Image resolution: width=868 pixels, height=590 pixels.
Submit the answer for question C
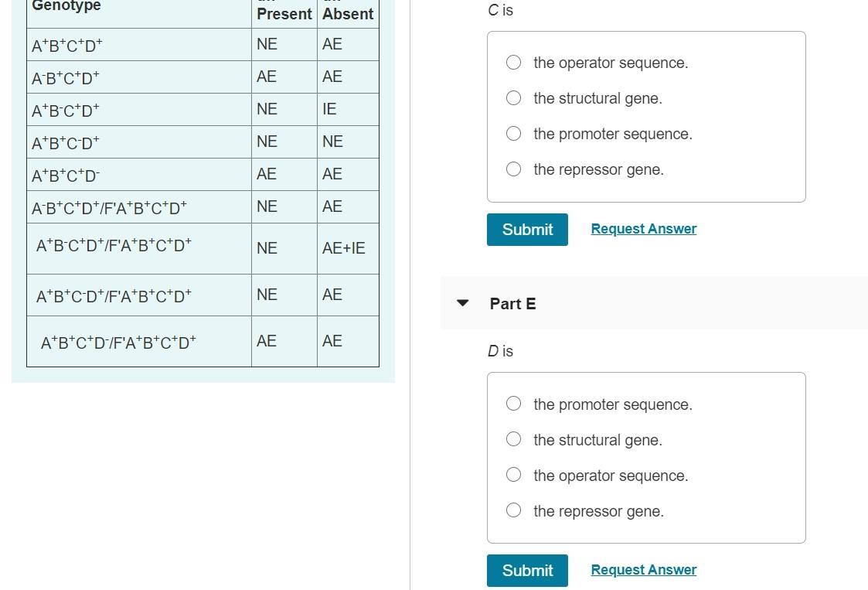pos(527,229)
